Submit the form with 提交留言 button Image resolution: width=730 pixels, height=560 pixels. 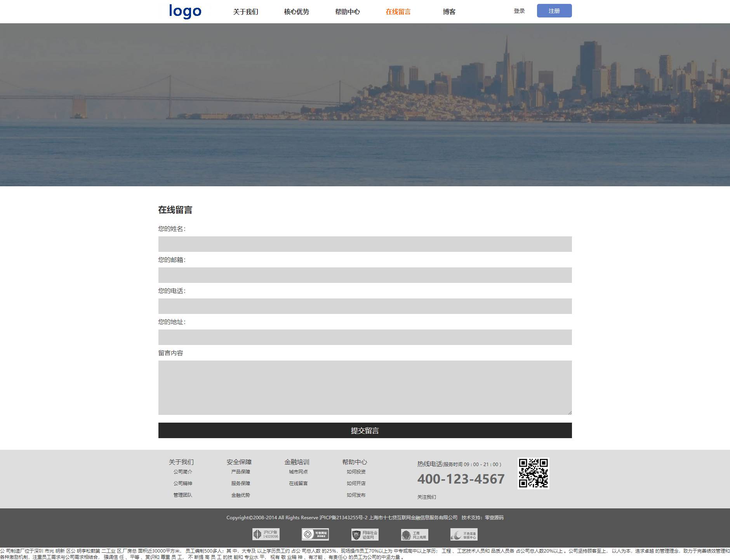365,430
